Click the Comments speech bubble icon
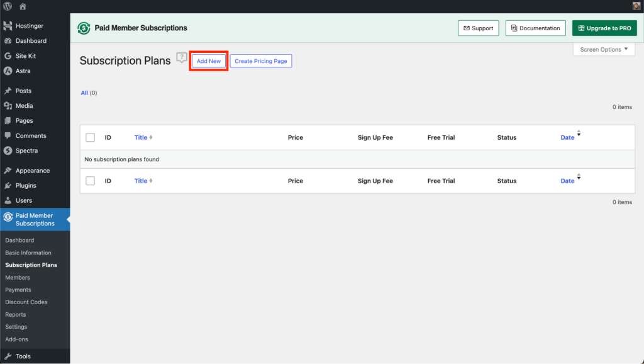The width and height of the screenshot is (644, 364). pyautogui.click(x=8, y=135)
